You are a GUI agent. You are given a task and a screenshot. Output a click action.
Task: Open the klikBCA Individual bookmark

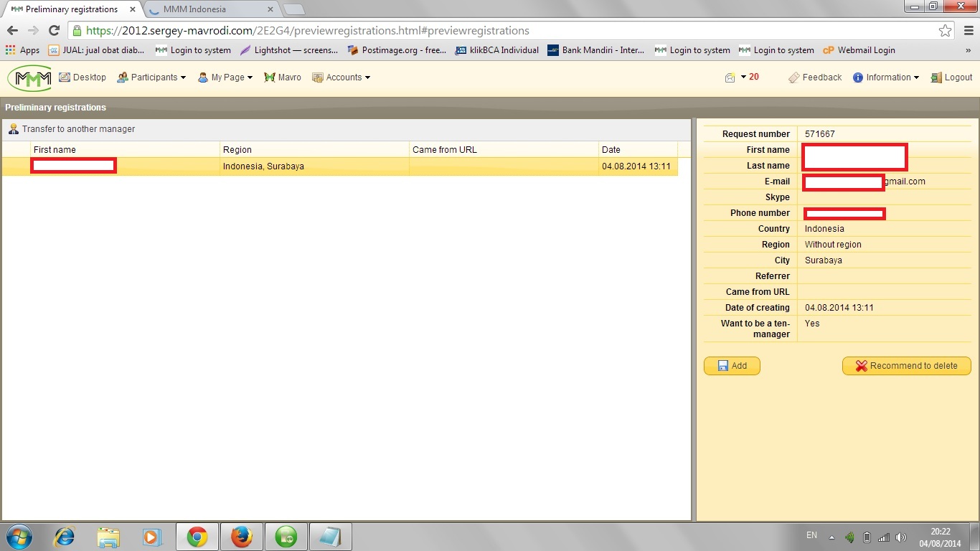tap(497, 50)
